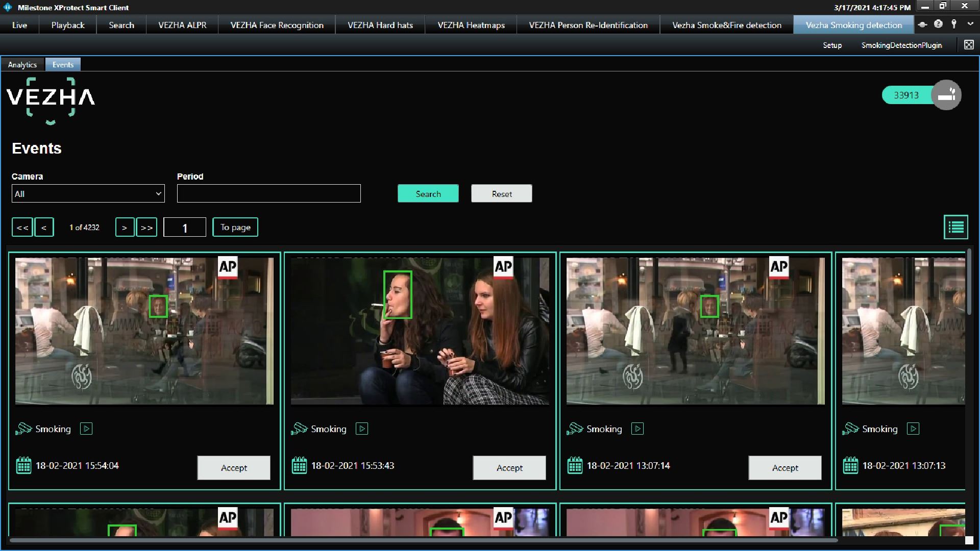The height and width of the screenshot is (551, 980).
Task: Click the smoking icon on the 13:07:13 event card
Action: [x=850, y=429]
